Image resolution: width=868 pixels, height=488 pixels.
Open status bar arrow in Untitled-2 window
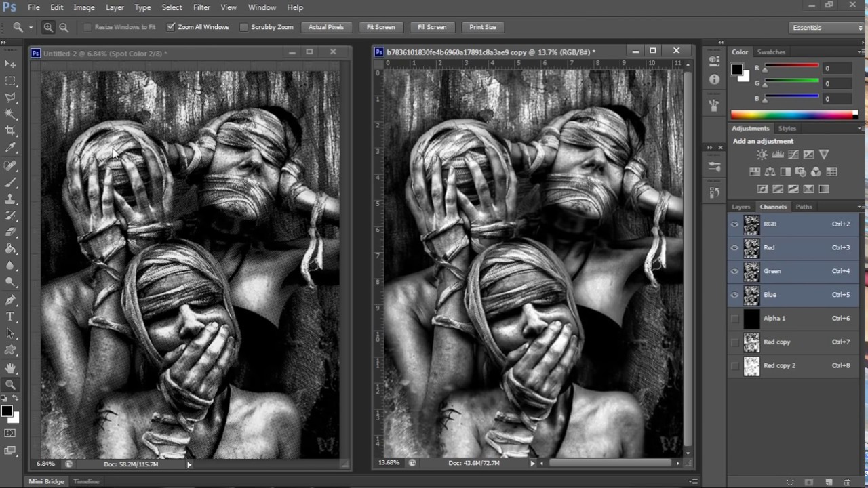pyautogui.click(x=189, y=464)
